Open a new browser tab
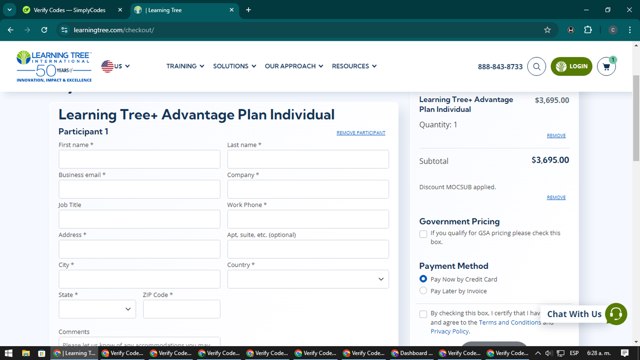 [248, 10]
